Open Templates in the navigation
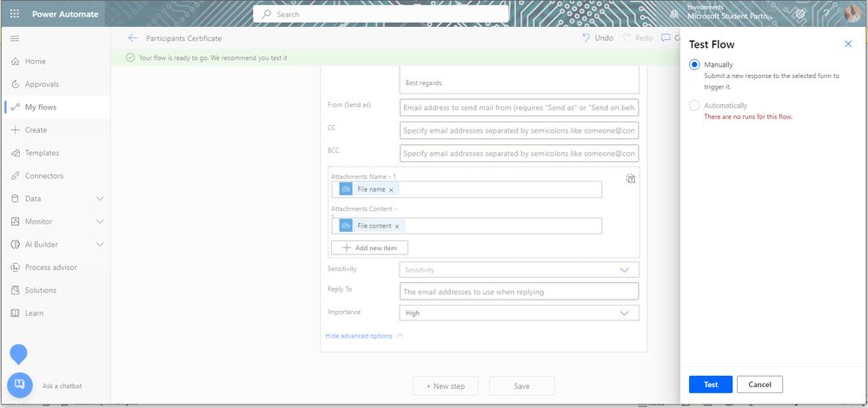 [x=42, y=153]
